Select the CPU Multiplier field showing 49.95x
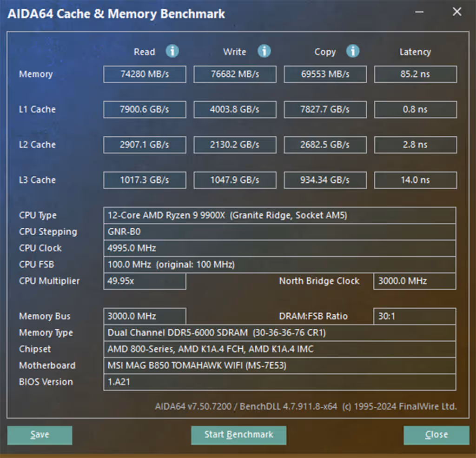 [144, 281]
